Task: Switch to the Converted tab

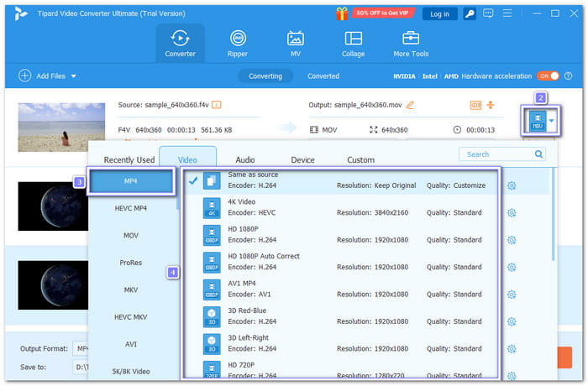Action: pos(323,76)
